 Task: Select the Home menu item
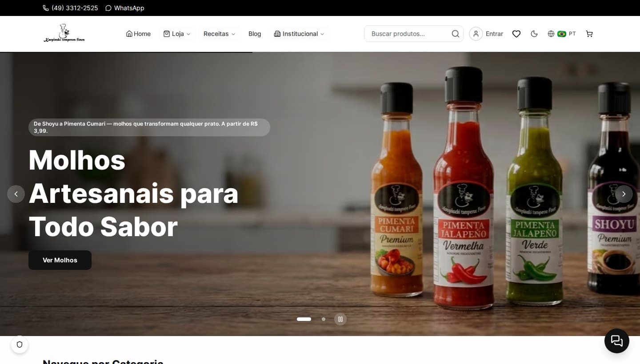138,34
